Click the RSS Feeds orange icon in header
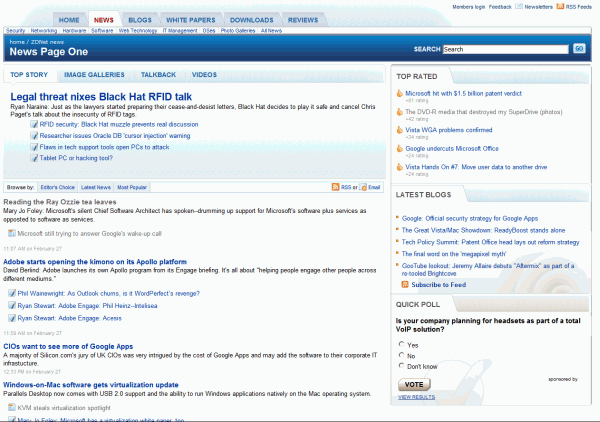Image resolution: width=600 pixels, height=422 pixels. tap(560, 6)
